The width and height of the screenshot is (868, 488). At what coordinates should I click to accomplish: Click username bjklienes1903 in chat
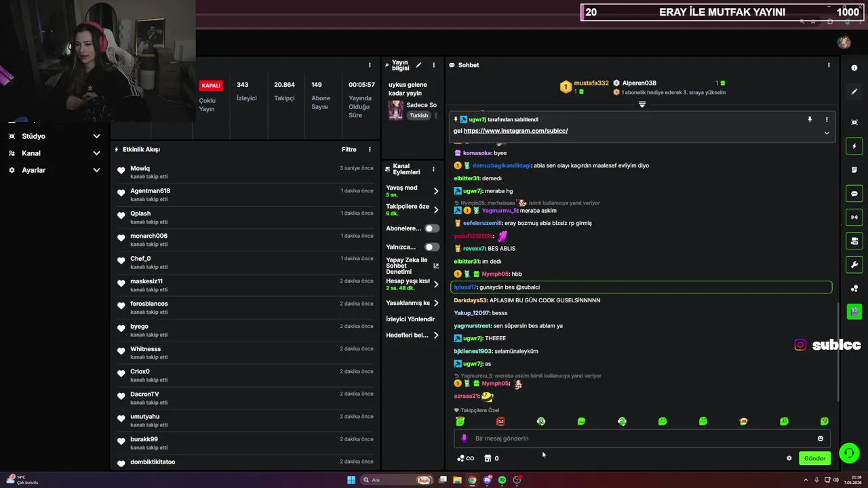coord(473,351)
